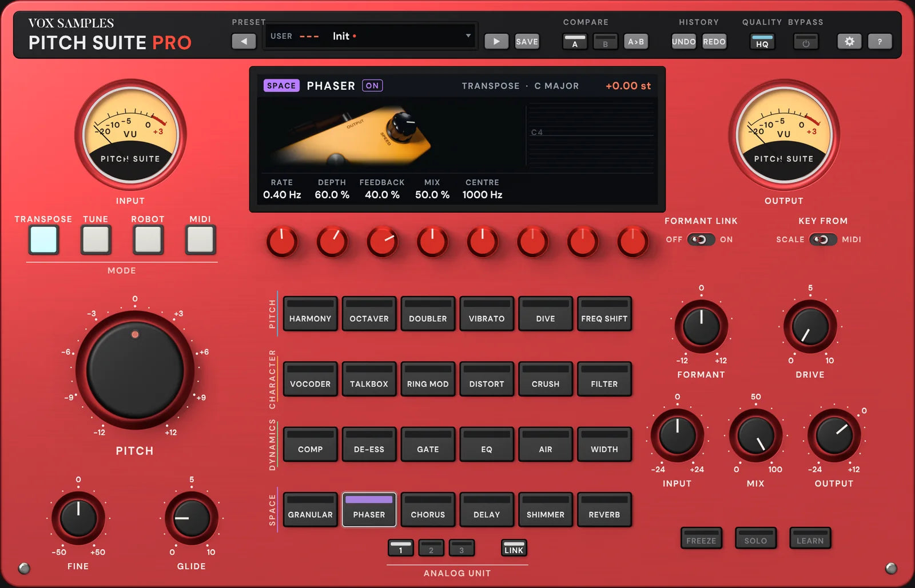Viewport: 915px width, 588px height.
Task: Click the C MAJOR key label
Action: pos(556,86)
